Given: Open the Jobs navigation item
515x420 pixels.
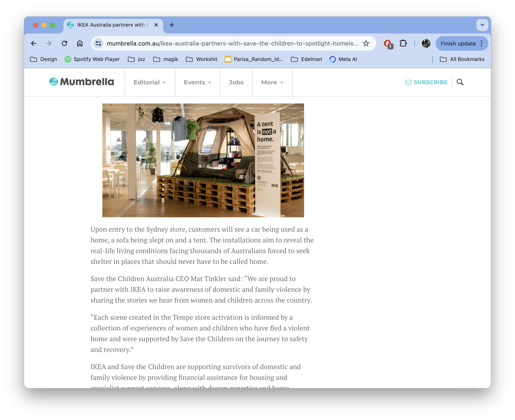Looking at the screenshot, I should (236, 82).
